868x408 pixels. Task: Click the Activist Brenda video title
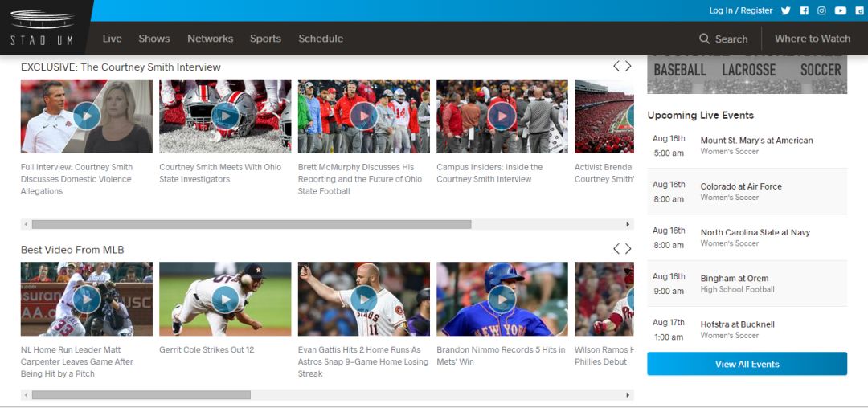point(604,173)
